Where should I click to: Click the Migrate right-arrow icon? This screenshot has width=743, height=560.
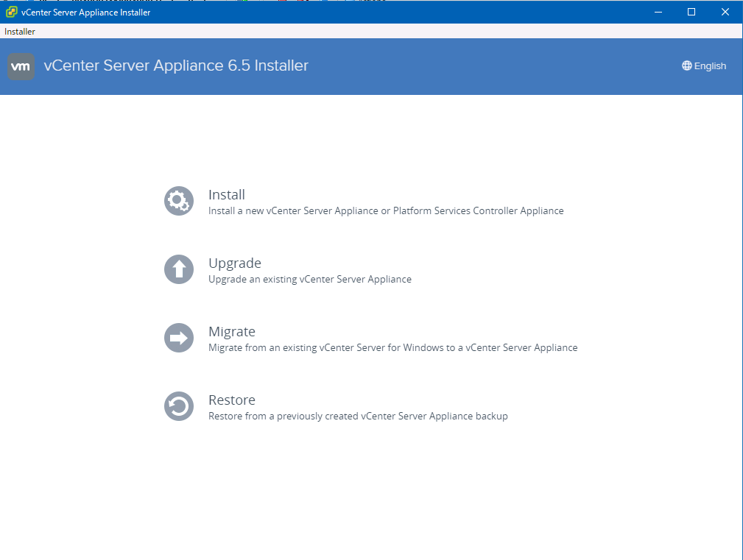(179, 338)
